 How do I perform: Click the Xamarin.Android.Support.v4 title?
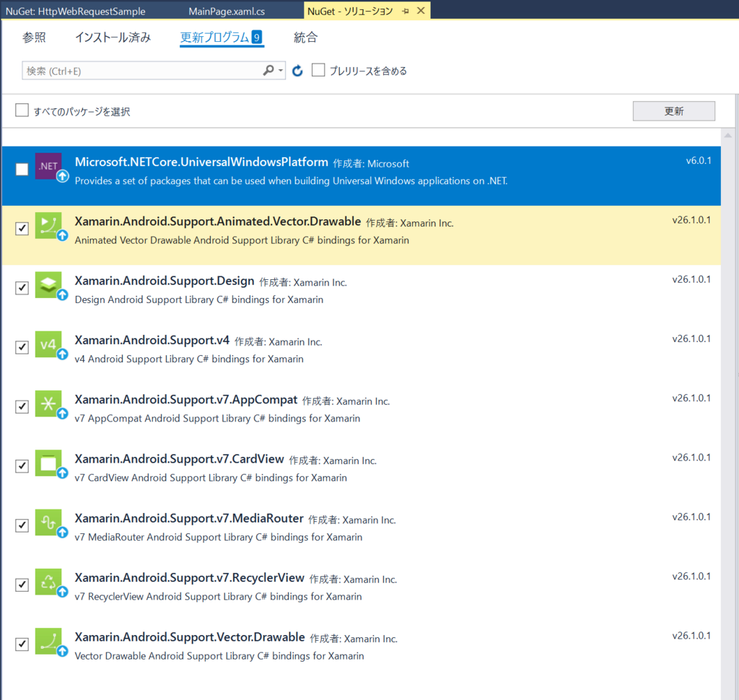coord(152,341)
